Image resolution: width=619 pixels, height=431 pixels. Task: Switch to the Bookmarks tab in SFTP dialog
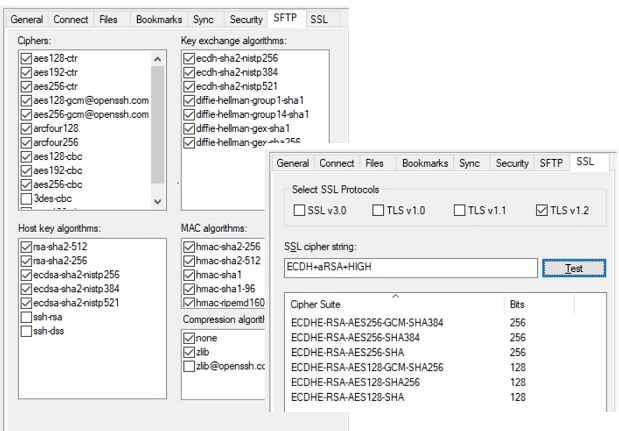pyautogui.click(x=159, y=19)
